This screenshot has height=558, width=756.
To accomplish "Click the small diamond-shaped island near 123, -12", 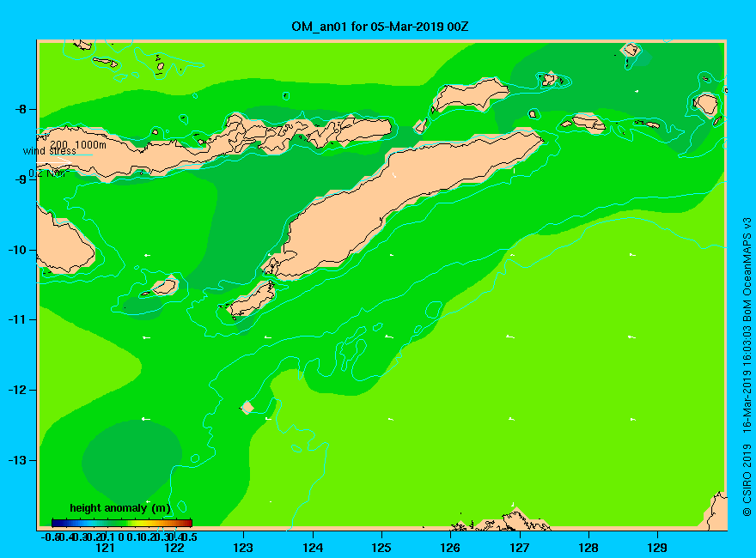I will point(247,407).
